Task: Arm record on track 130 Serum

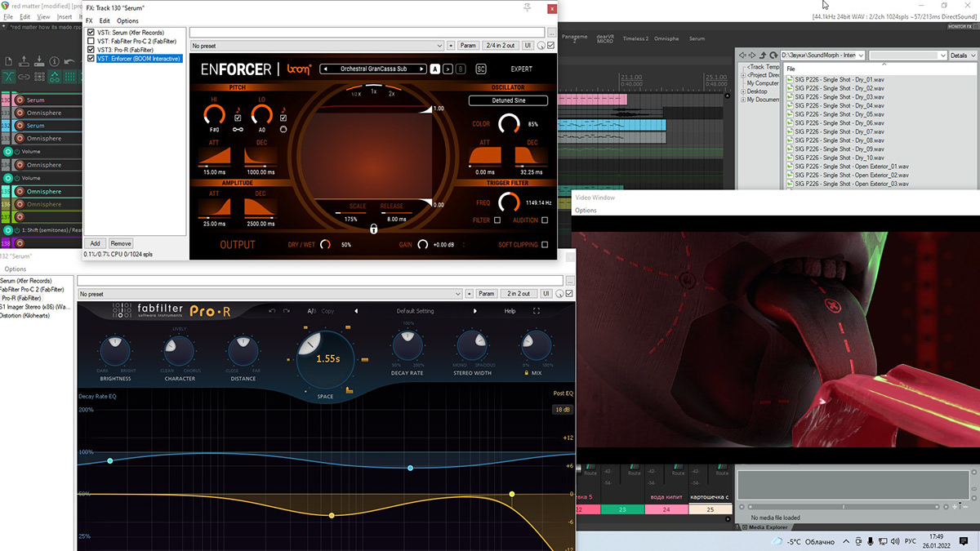Action: click(20, 100)
